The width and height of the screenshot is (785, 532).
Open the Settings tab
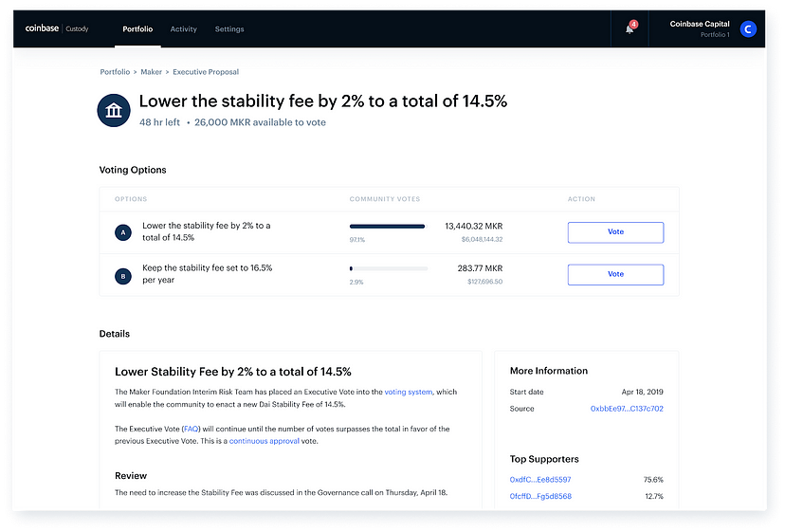point(229,29)
